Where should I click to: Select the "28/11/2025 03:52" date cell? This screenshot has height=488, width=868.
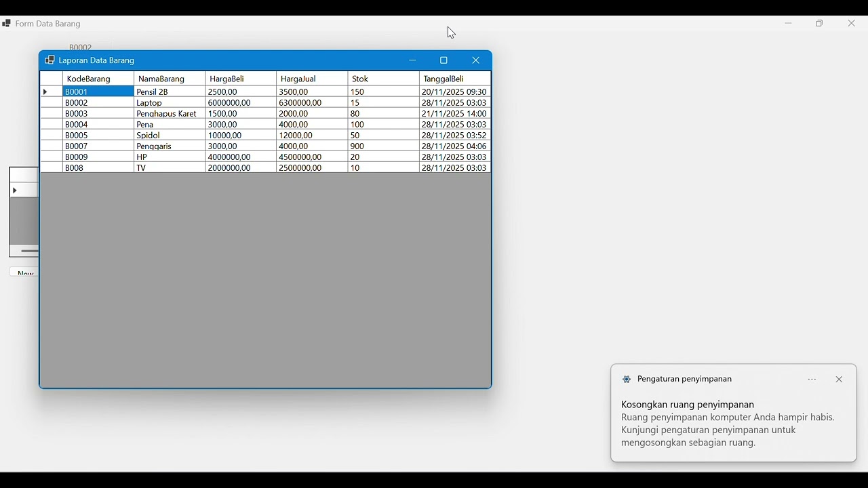pyautogui.click(x=454, y=135)
